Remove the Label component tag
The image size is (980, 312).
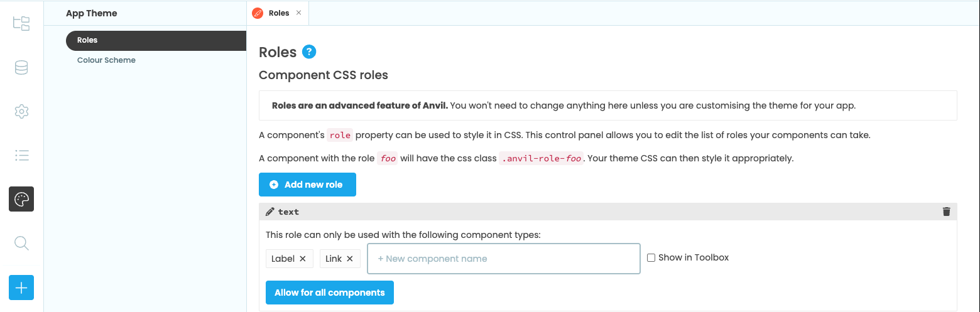point(303,259)
